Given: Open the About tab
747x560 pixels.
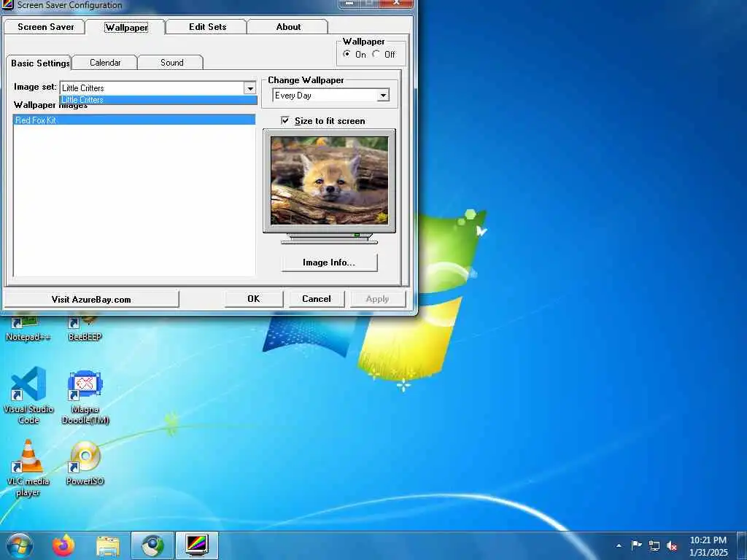Looking at the screenshot, I should pyautogui.click(x=287, y=27).
